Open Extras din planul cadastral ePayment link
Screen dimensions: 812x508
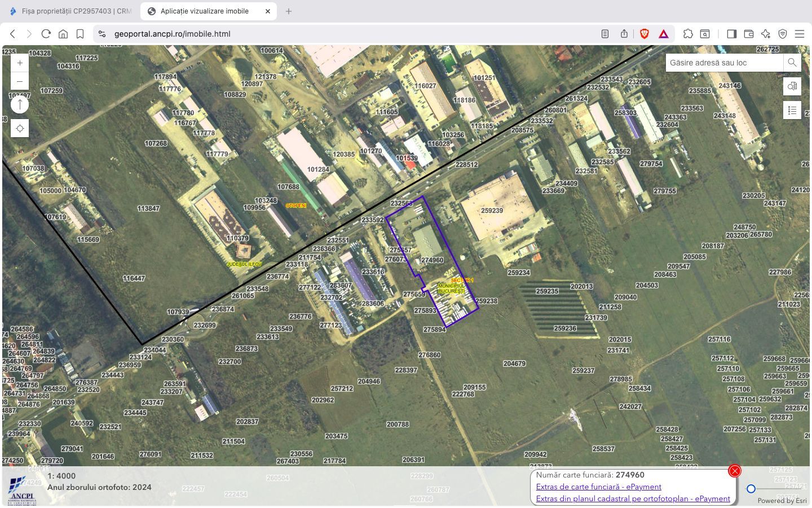[x=633, y=498]
